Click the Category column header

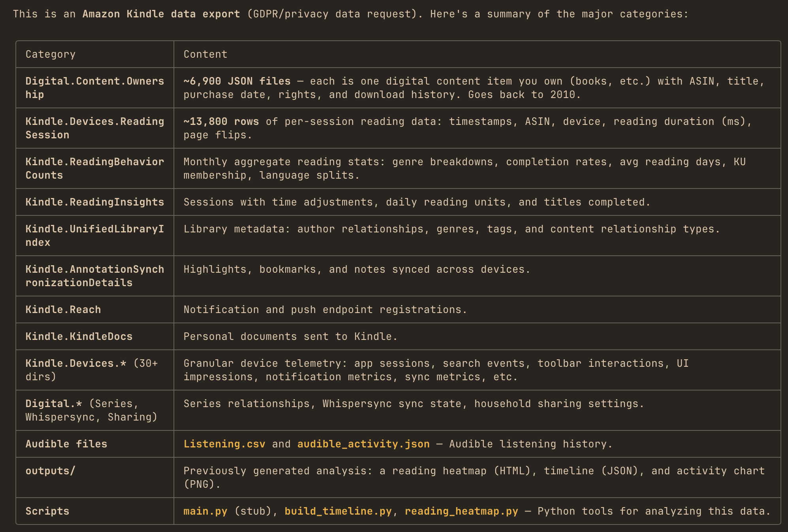pyautogui.click(x=50, y=54)
